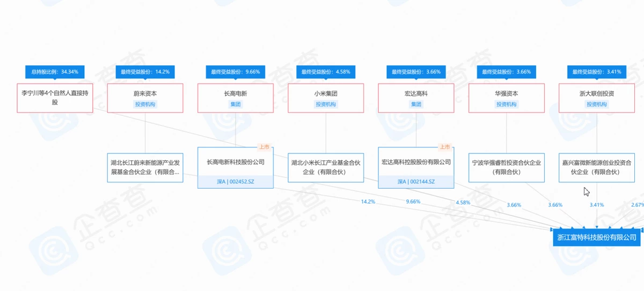Open 嘉兴富微新能源创业投资合伙企业 node
The image size is (644, 291).
click(x=596, y=167)
